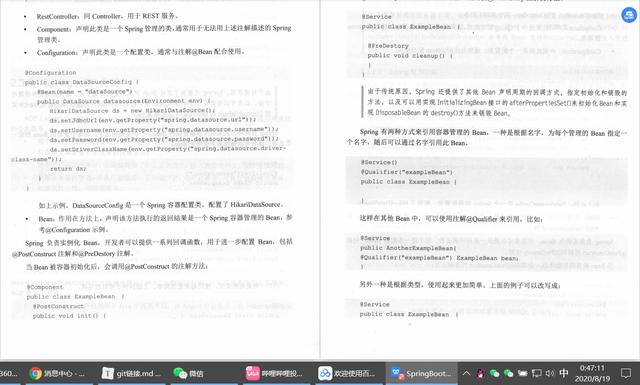
Task: Click the first WeChat tray icon
Action: [494, 373]
